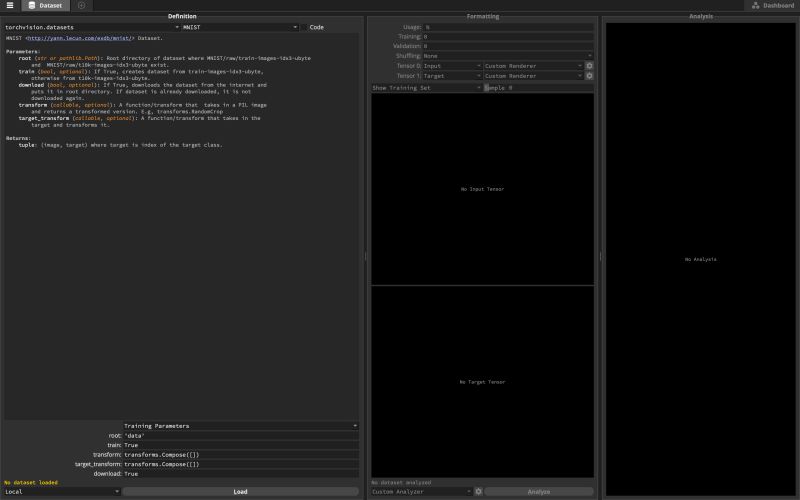Click the Usage field
Viewport: 800px width, 500px height.
point(508,27)
